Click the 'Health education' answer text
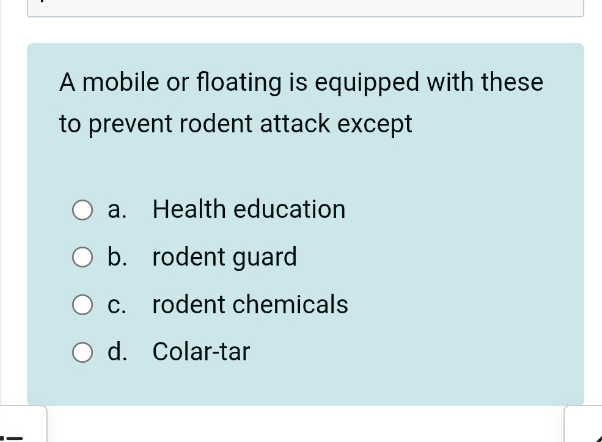Viewport: 602px width, 442px height. [249, 210]
